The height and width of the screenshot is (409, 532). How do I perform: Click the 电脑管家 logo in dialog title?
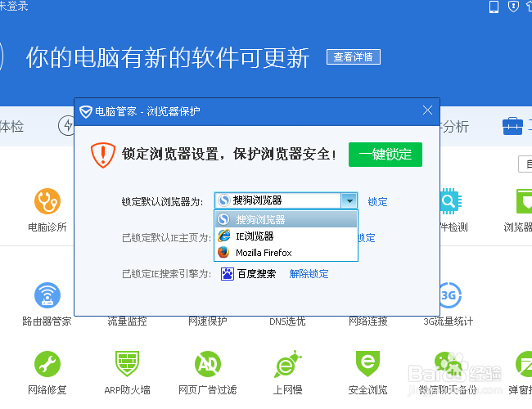[x=86, y=111]
